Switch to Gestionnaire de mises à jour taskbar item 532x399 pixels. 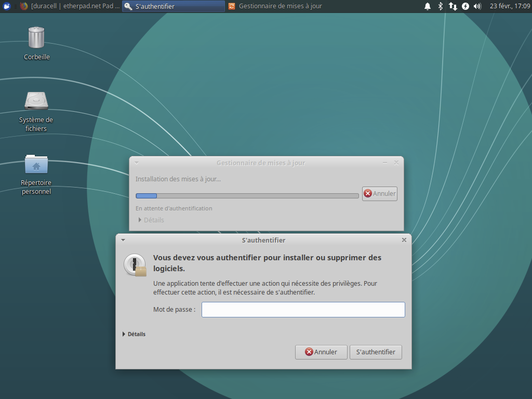[x=275, y=6]
